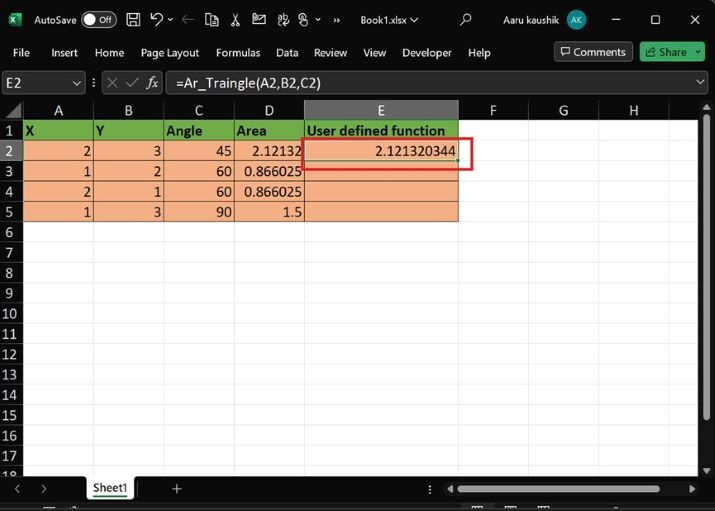The image size is (715, 511).
Task: Open the File menu
Action: coord(21,53)
